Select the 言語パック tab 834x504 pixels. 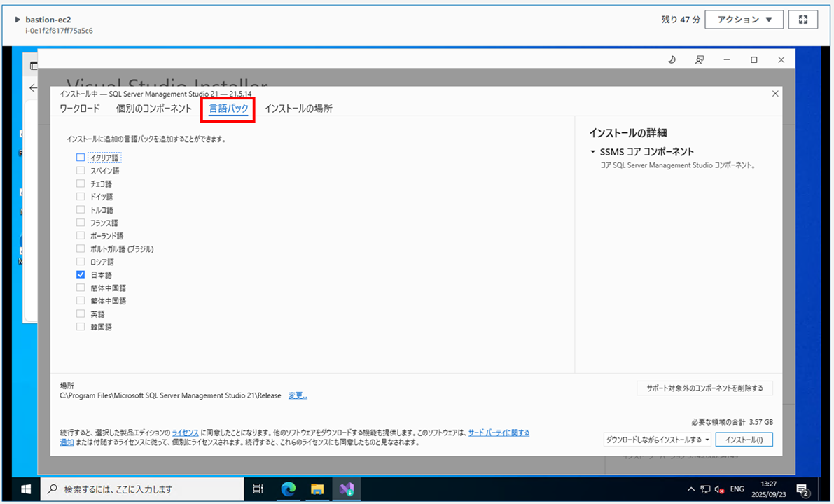pos(228,108)
